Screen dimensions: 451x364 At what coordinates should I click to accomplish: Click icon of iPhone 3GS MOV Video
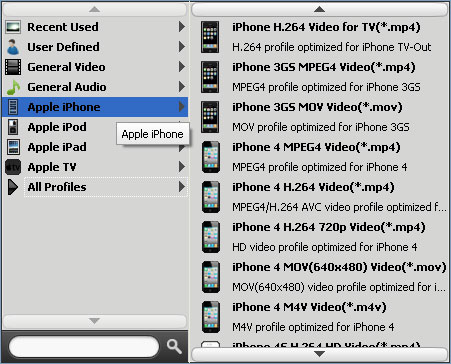[x=210, y=117]
